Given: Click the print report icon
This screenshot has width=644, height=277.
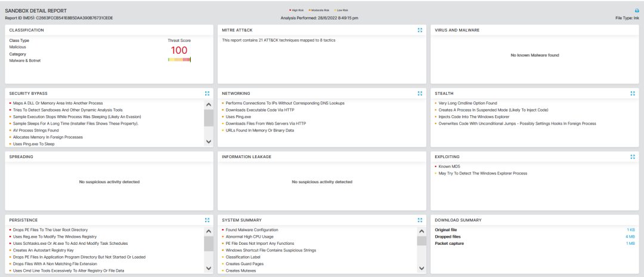Looking at the screenshot, I should (x=636, y=11).
